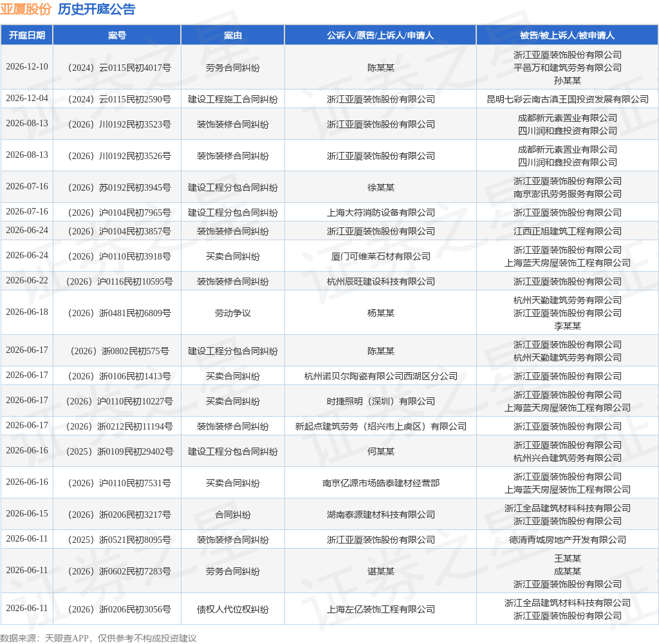Click plaintiff 杭州诺贝尔陶瓷有限公司西湖区分公司
The image size is (659, 644).
click(381, 376)
